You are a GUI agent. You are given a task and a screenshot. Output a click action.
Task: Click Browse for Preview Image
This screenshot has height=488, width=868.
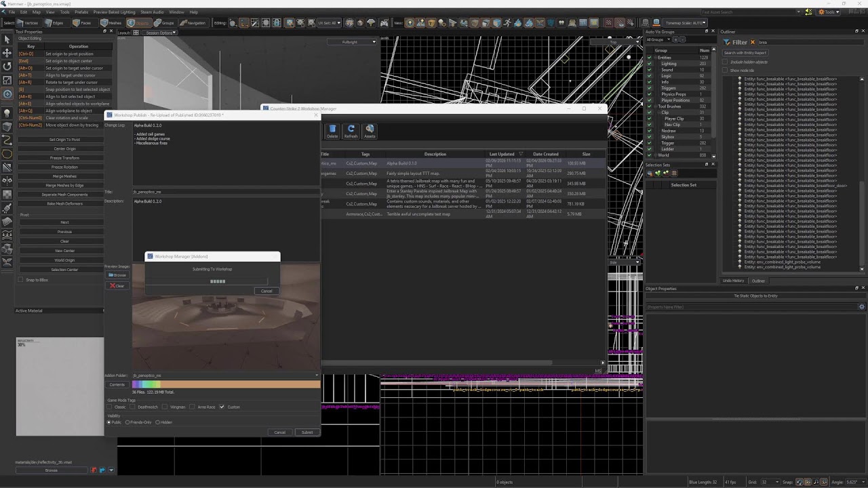coord(118,275)
